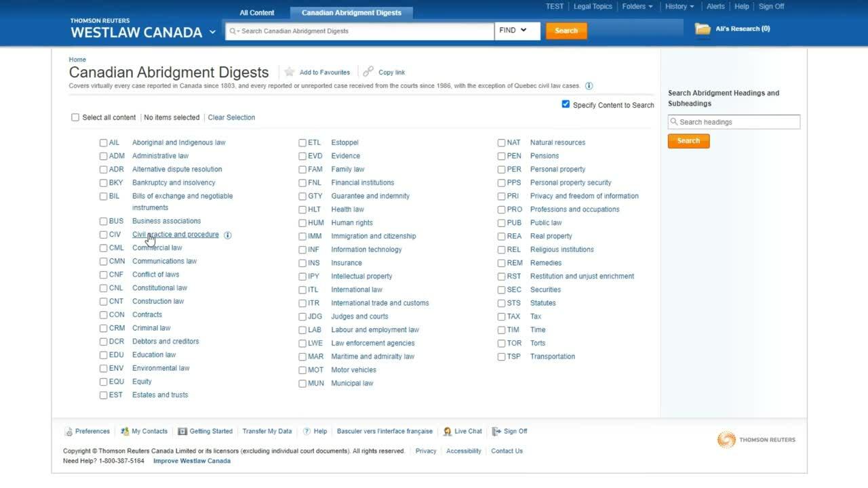Check the FAM Family law checkbox
The width and height of the screenshot is (868, 488).
[x=302, y=169]
